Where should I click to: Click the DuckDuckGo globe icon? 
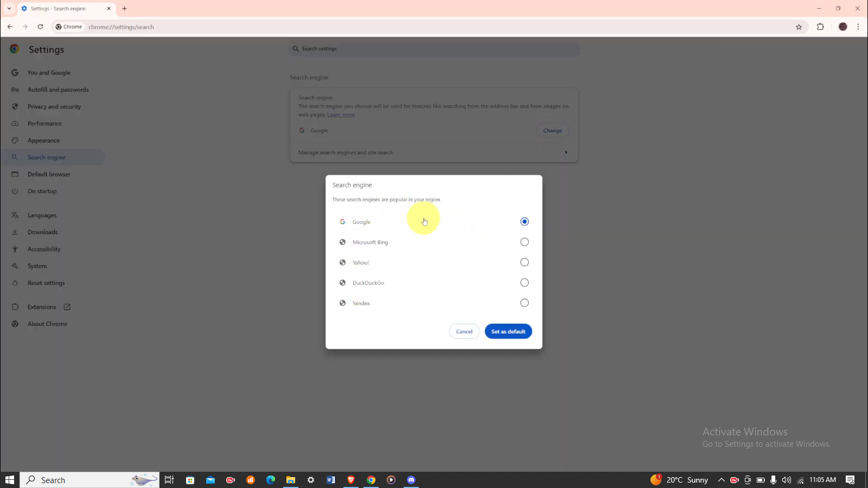pyautogui.click(x=342, y=282)
